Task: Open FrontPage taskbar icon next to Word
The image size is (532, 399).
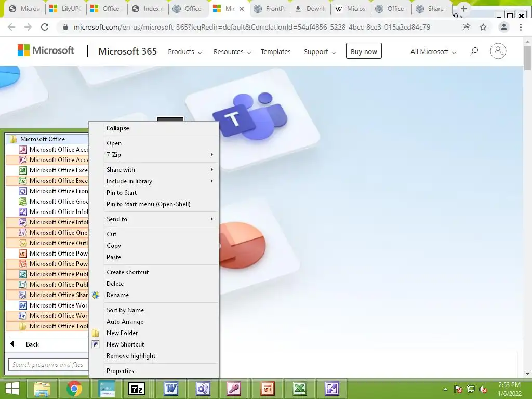Action: [x=203, y=389]
